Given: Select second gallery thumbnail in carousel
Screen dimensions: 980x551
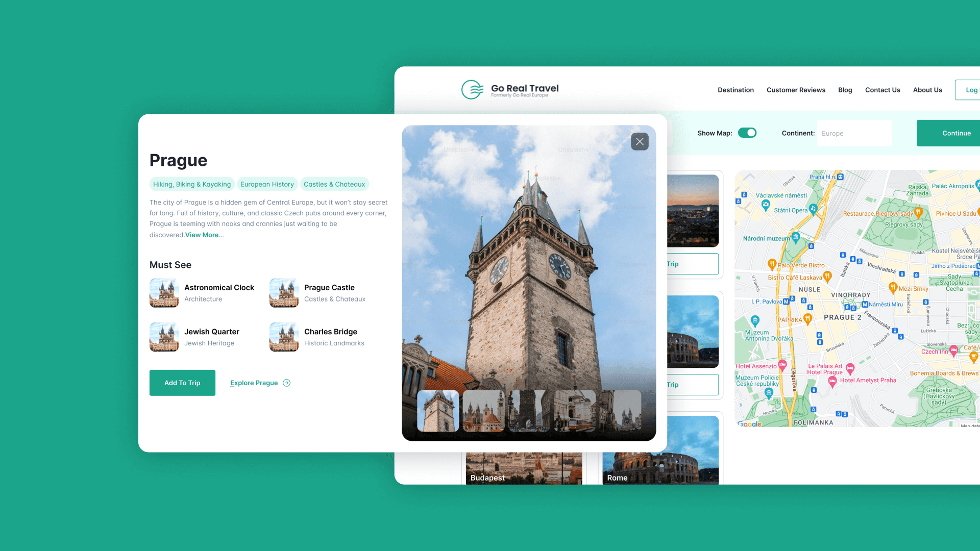Looking at the screenshot, I should click(x=483, y=411).
